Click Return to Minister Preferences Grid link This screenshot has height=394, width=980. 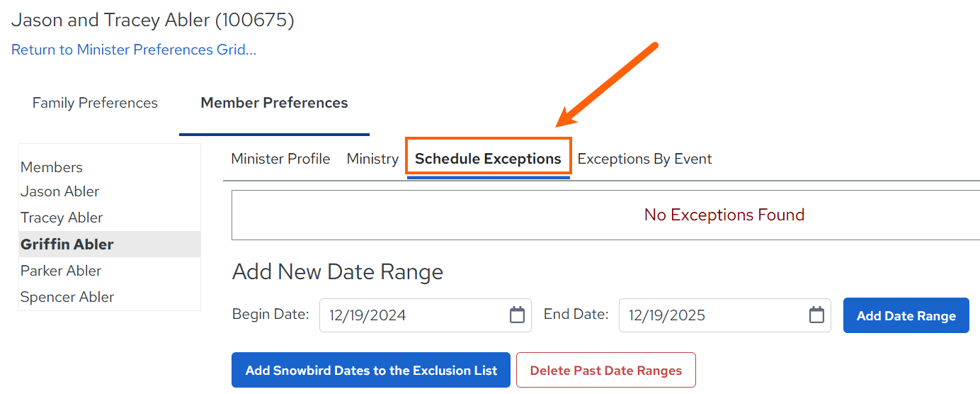click(134, 50)
